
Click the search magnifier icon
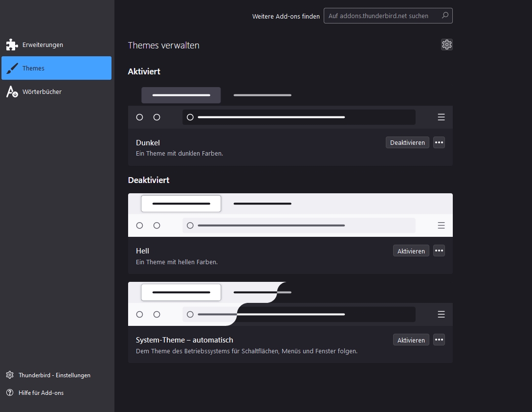(x=445, y=15)
